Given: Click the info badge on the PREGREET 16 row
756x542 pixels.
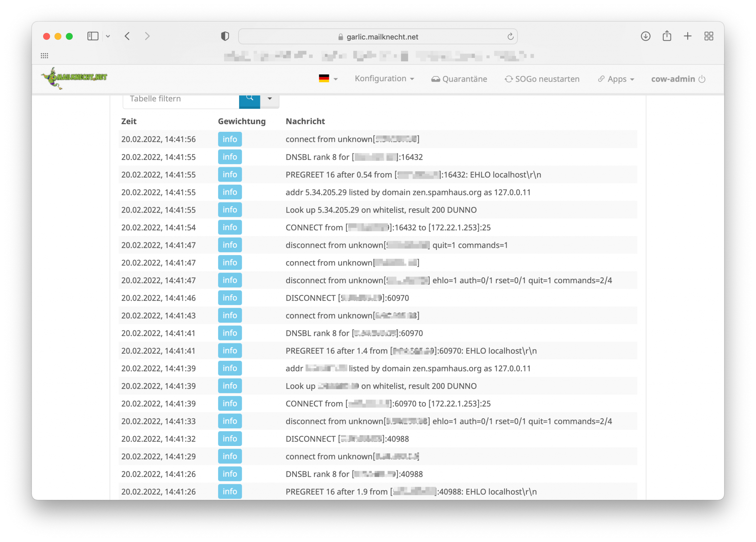Looking at the screenshot, I should [230, 174].
